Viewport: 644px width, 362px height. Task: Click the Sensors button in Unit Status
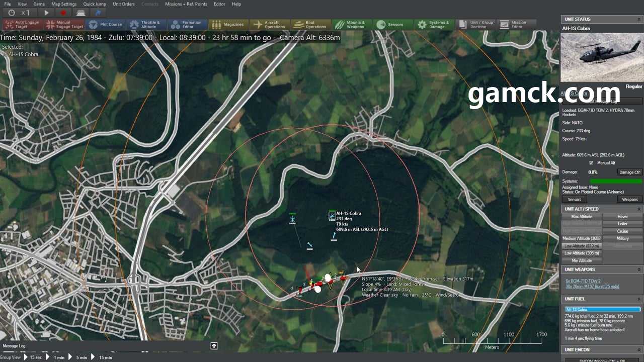click(x=575, y=200)
